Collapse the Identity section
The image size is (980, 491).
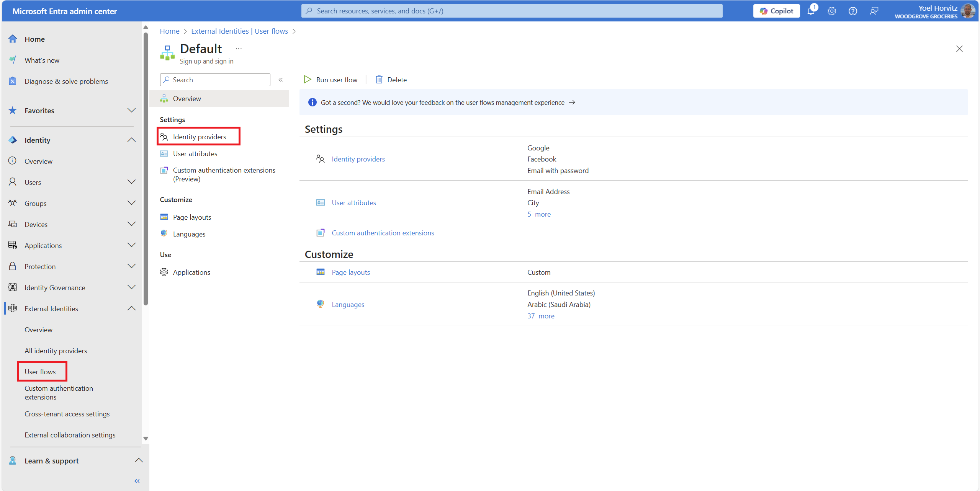tap(131, 140)
